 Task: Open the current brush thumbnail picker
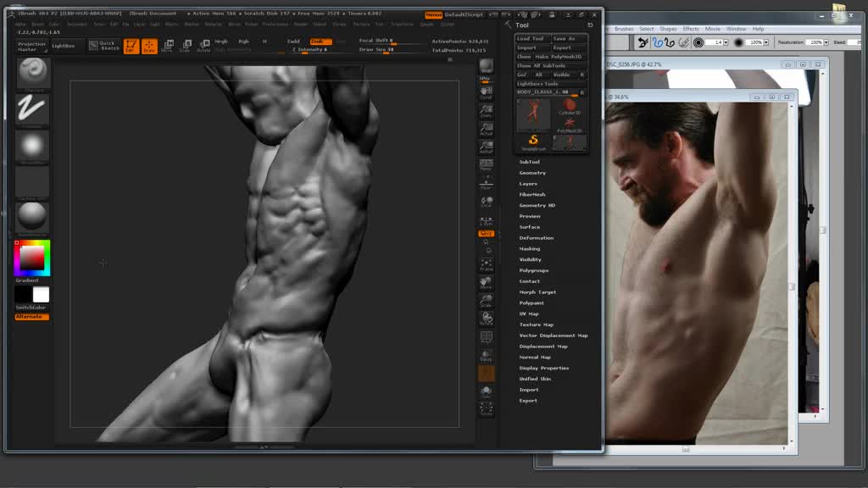[33, 74]
